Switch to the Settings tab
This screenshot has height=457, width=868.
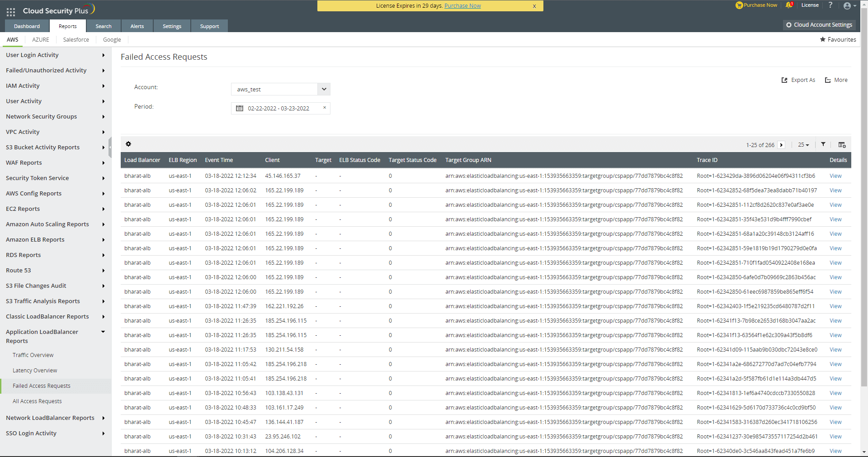tap(172, 26)
